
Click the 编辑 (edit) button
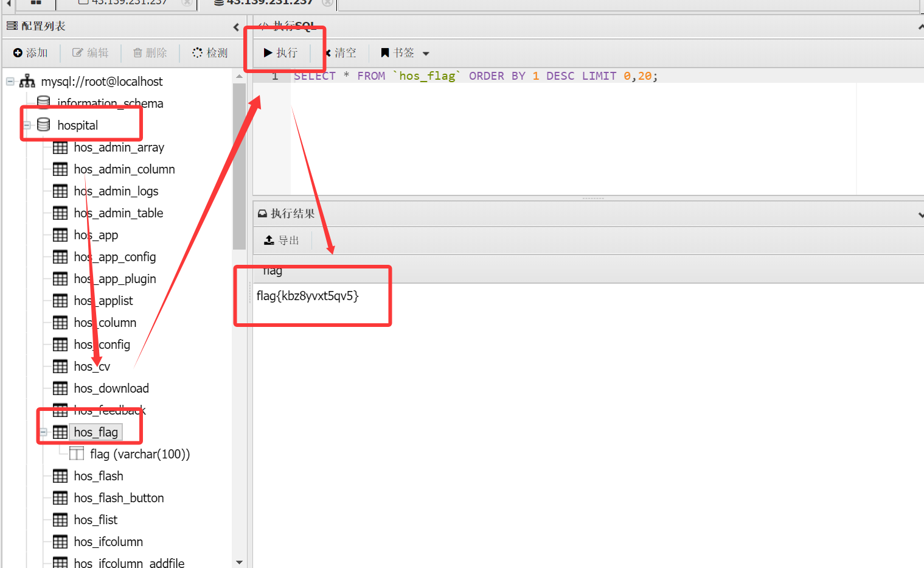pos(91,53)
